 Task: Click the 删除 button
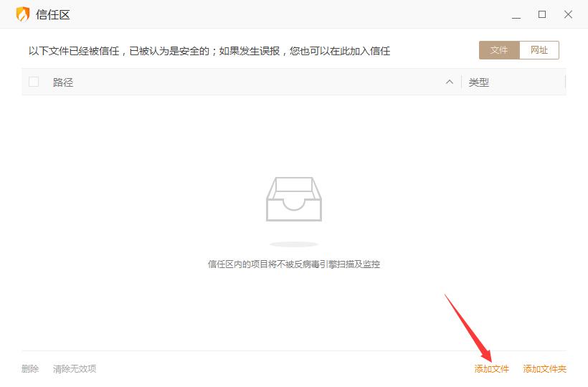pos(30,369)
